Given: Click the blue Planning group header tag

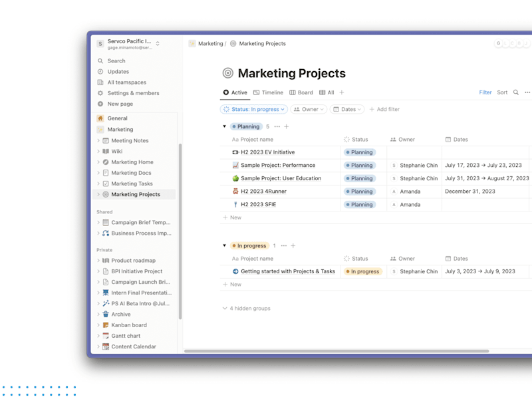Looking at the screenshot, I should [x=246, y=126].
